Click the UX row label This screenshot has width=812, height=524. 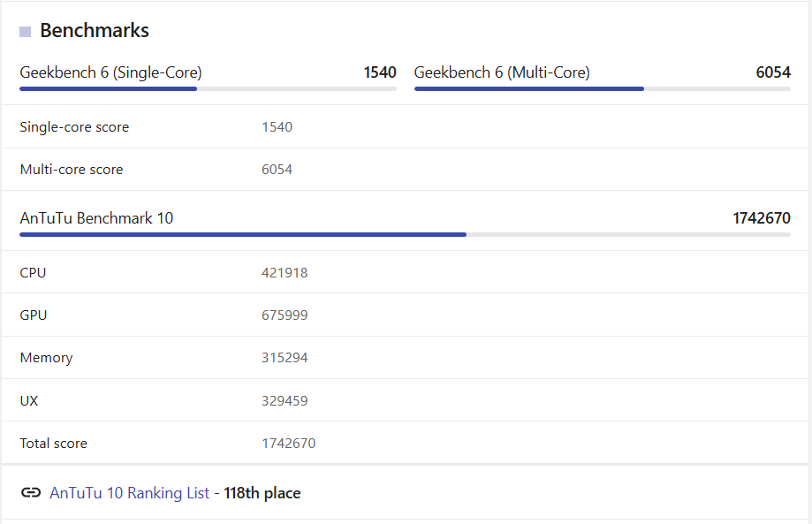29,401
